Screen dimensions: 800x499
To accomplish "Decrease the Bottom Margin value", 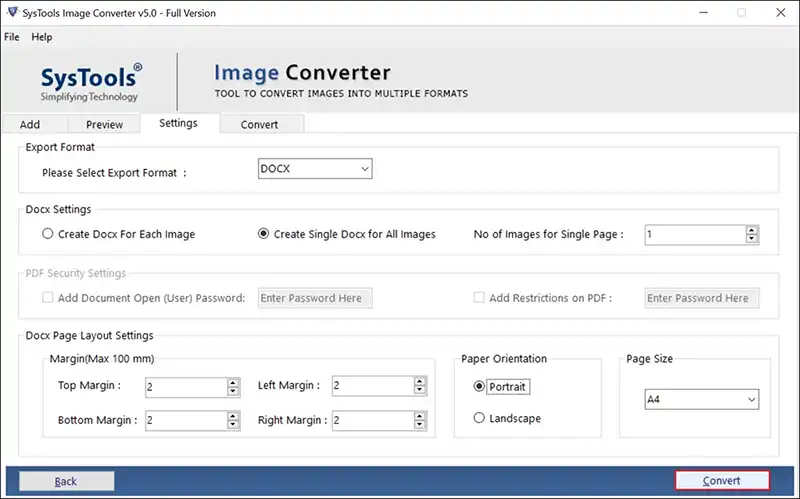I will pos(233,425).
